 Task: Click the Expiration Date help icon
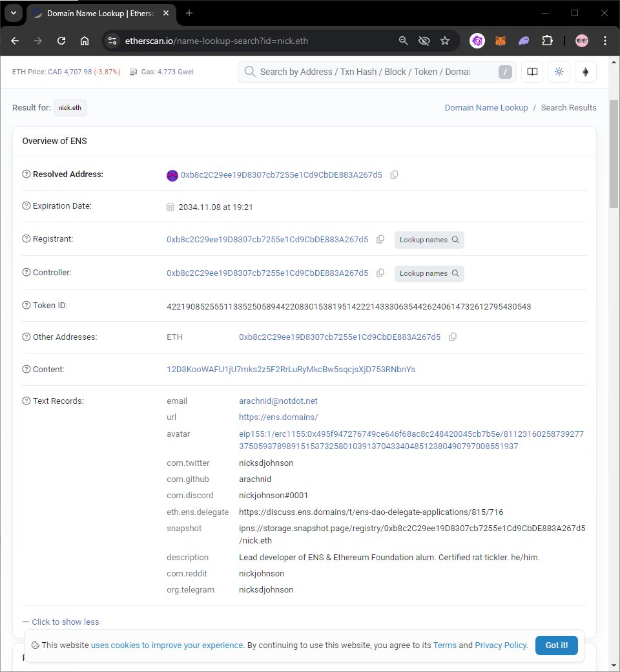(x=26, y=205)
